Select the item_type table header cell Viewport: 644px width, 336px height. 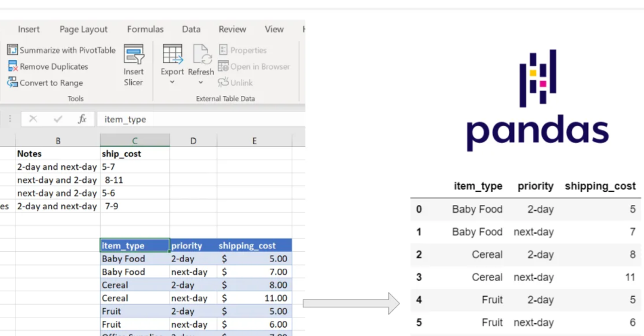pyautogui.click(x=135, y=245)
